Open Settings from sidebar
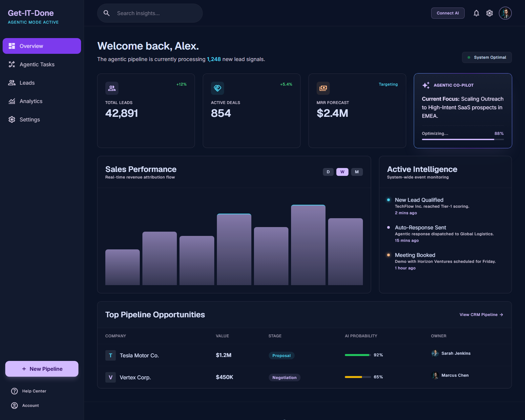525x420 pixels. point(42,119)
